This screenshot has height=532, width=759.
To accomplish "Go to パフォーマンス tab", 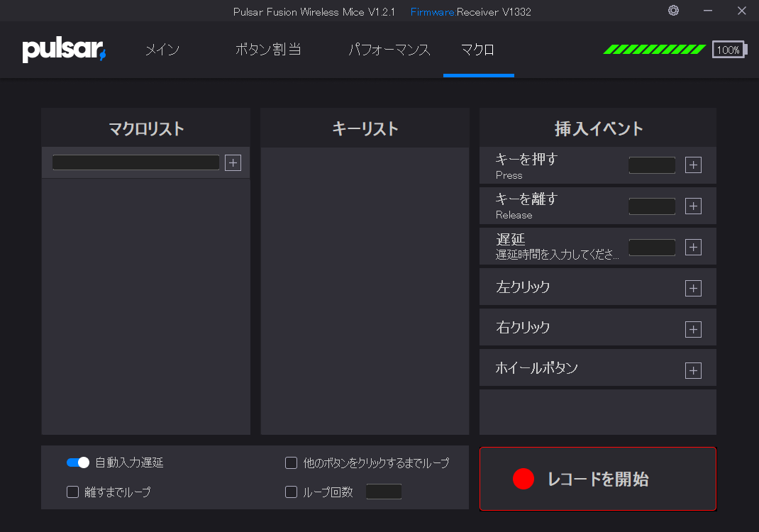I will 389,50.
